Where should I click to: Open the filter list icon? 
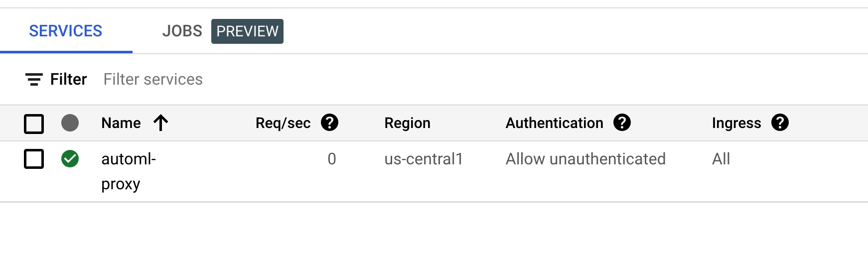click(x=34, y=79)
